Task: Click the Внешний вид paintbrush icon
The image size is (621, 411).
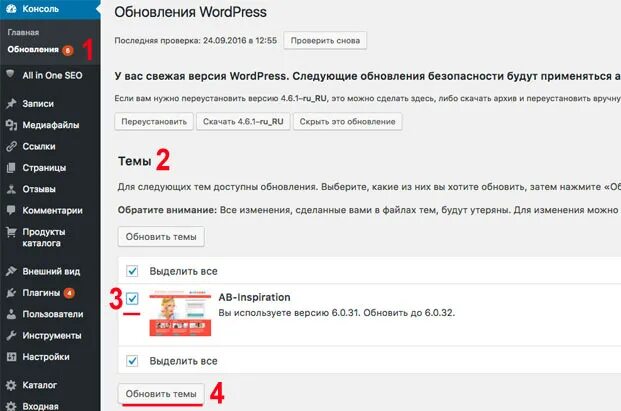Action: click(11, 271)
